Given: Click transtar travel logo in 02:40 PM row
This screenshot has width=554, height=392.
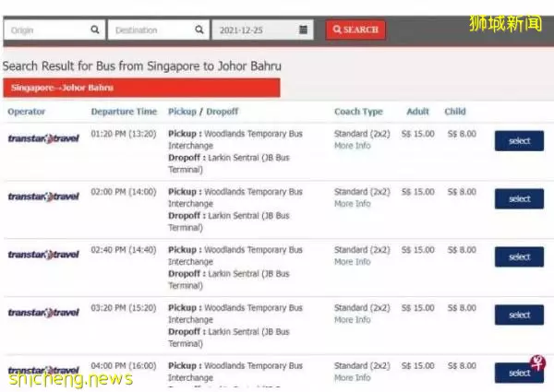Looking at the screenshot, I should pos(43,255).
